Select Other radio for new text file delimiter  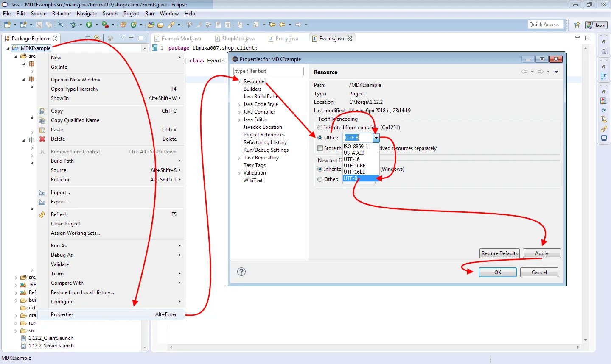click(320, 179)
